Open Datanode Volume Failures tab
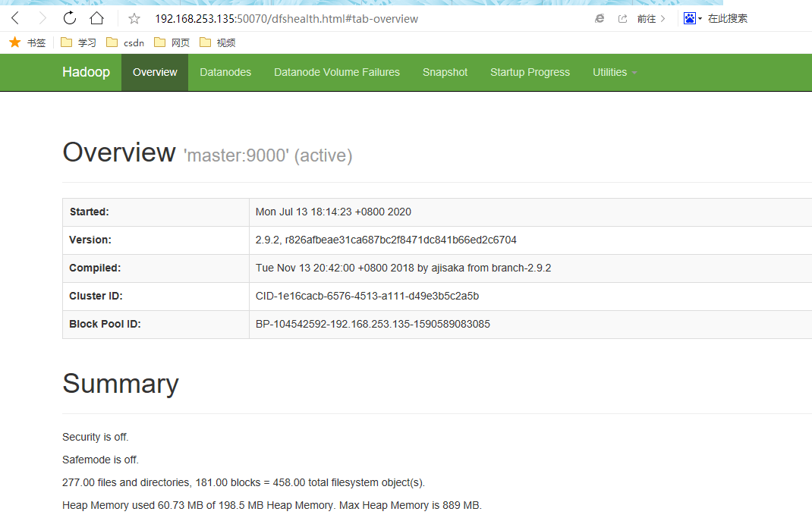This screenshot has width=812, height=521. (337, 73)
